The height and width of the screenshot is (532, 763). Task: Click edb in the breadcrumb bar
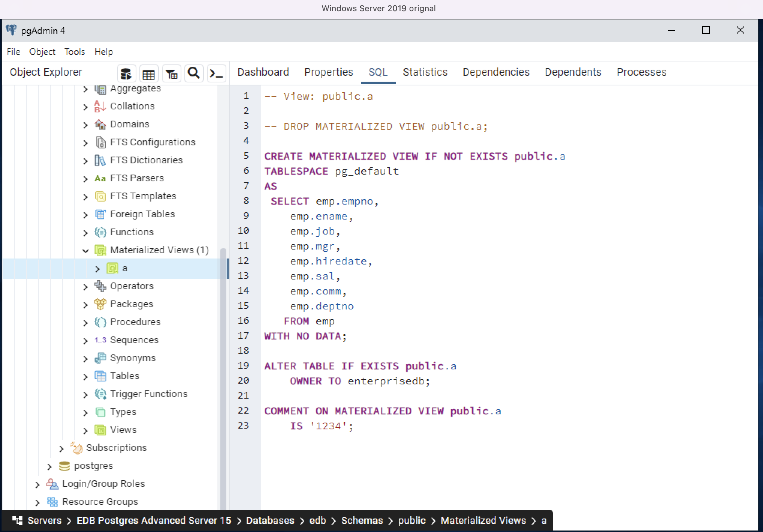tap(318, 520)
